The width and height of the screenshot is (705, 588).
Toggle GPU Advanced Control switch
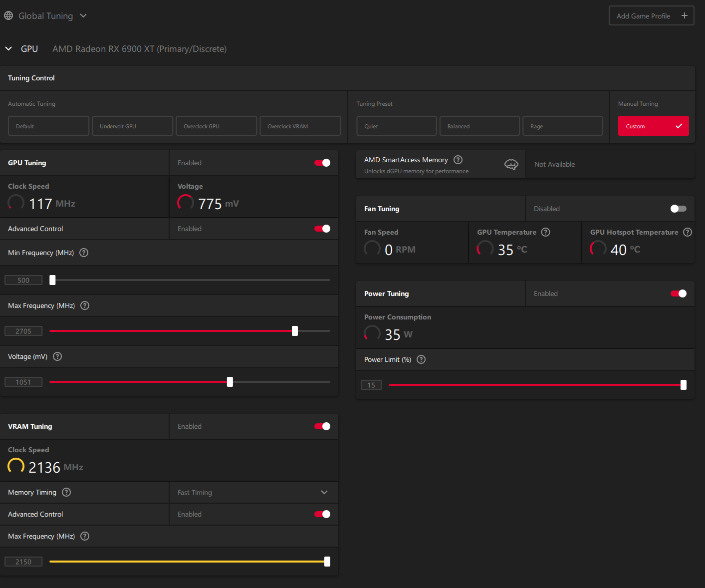322,229
